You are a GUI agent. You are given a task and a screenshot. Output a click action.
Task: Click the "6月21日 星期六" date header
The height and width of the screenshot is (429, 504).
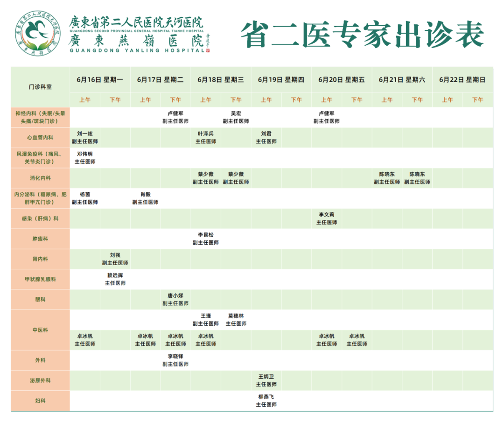pos(402,80)
